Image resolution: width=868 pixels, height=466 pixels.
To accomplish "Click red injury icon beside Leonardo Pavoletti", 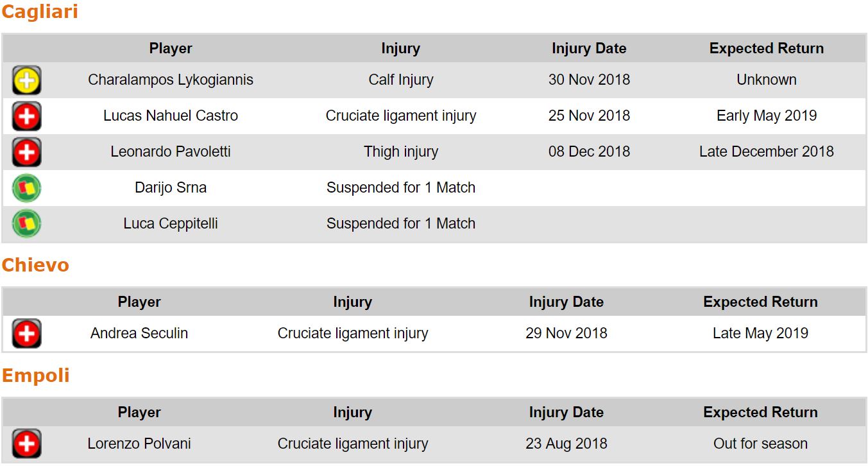I will 26,152.
